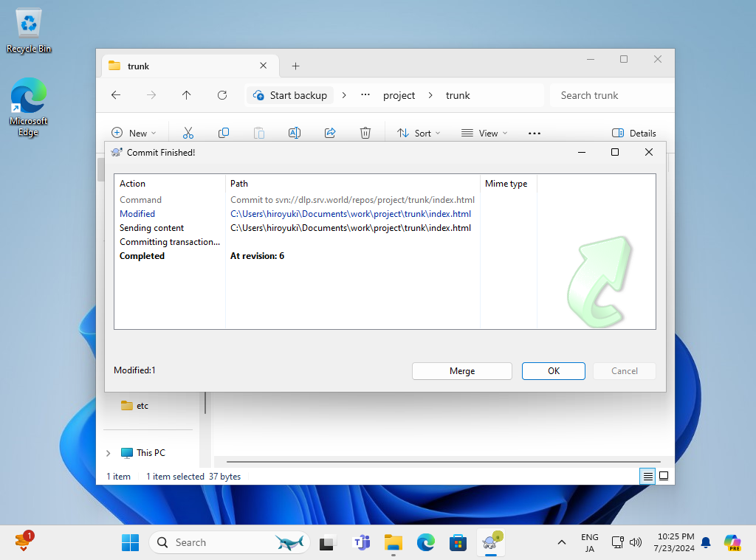
Task: Open widgets icon with notification badge
Action: [x=24, y=542]
